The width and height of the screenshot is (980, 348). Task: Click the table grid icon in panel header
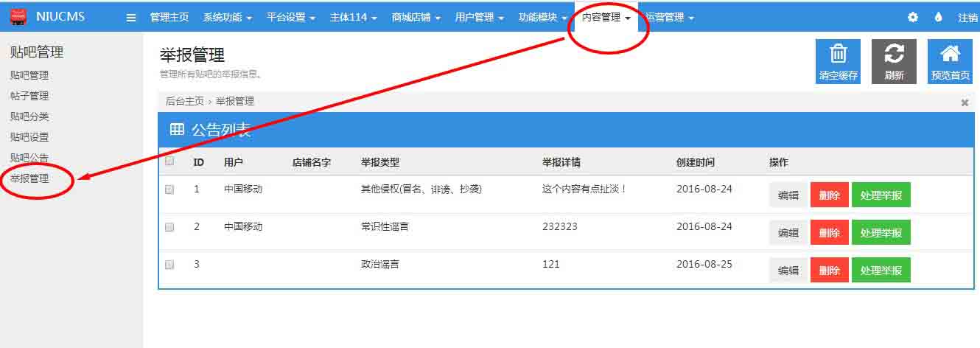[x=177, y=130]
